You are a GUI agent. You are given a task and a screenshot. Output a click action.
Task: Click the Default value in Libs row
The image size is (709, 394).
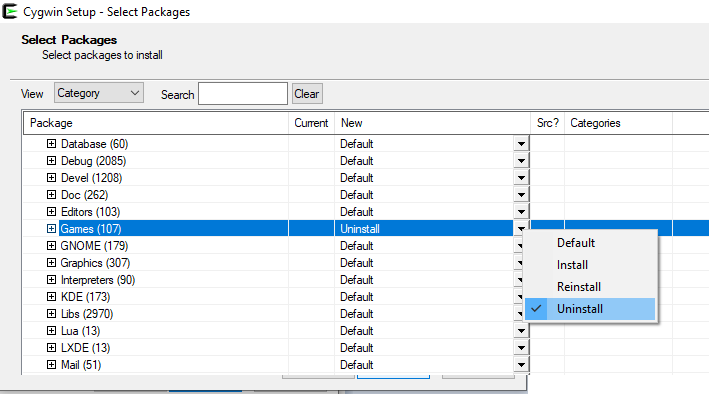[x=357, y=314]
